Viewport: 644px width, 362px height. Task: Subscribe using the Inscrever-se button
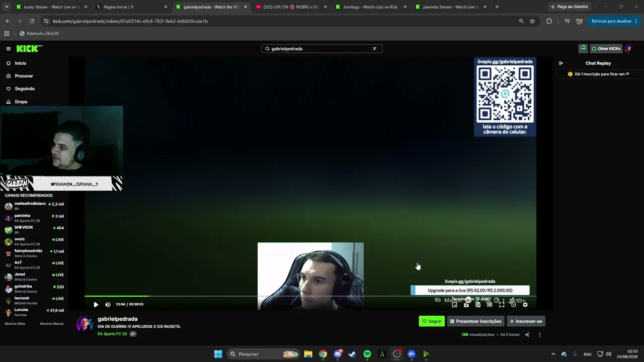526,321
